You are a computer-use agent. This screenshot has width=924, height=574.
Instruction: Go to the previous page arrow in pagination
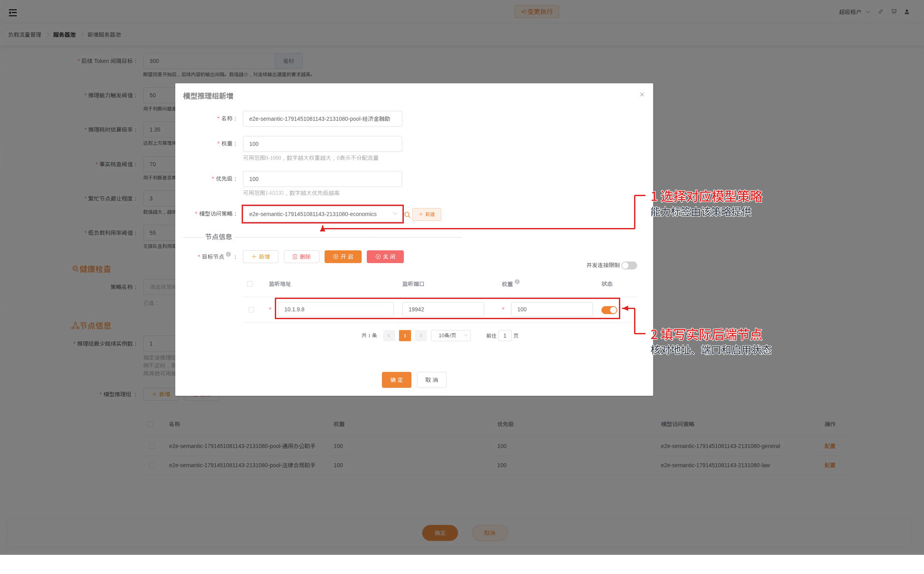[x=389, y=336]
